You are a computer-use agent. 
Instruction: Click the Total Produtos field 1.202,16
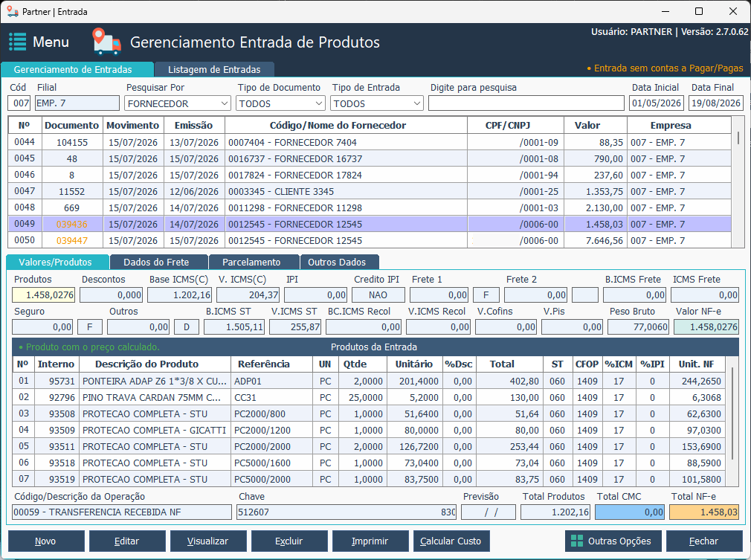[x=555, y=512]
